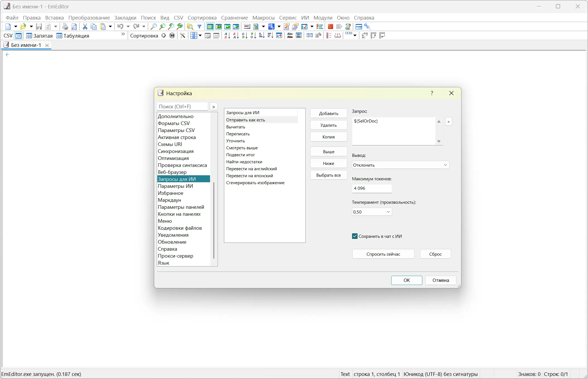
Task: Click the Спросить сейчас button
Action: [x=383, y=254]
